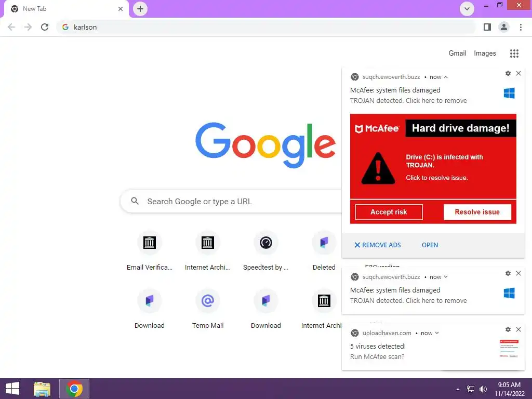The image size is (532, 399).
Task: Open the Windows Start menu
Action: click(x=12, y=389)
